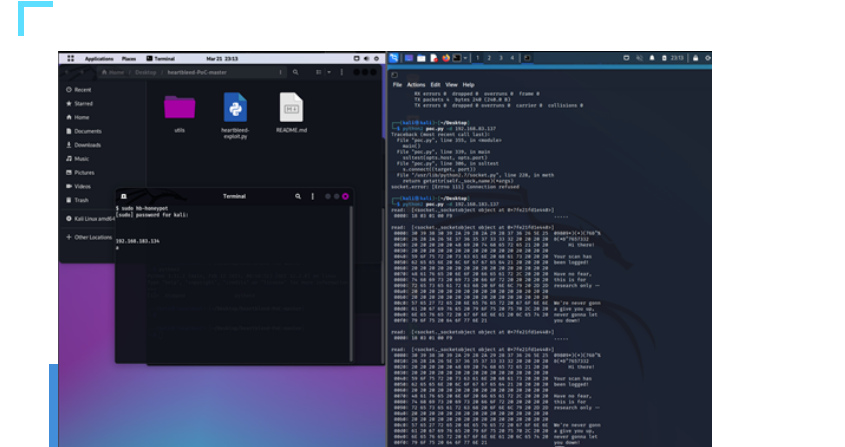
Task: Open terminal launcher dropdown arrow in Kali panel
Action: [x=465, y=58]
